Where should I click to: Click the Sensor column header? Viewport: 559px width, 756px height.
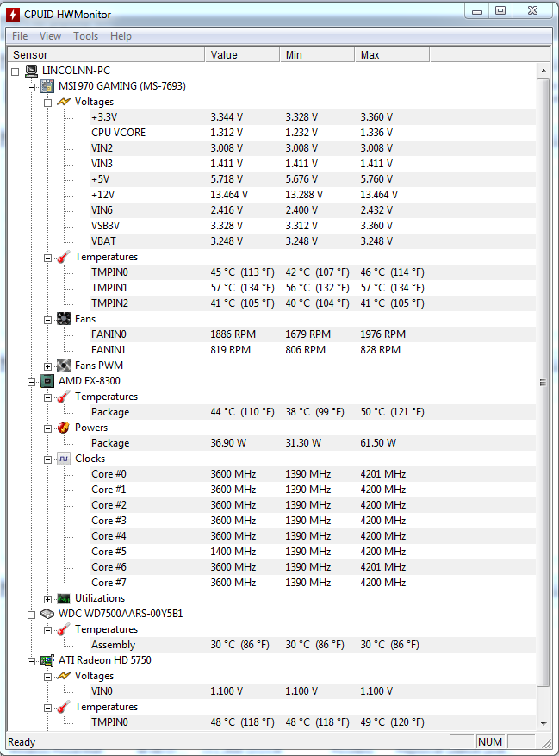pyautogui.click(x=106, y=54)
